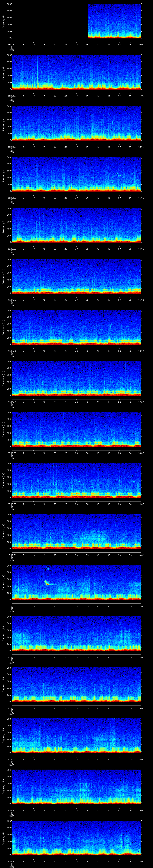Viewport: 153px width, 868px height.
Task: Click the faint chirp near 50 seconds in the 23:12:00 panel
Action: 118,174
